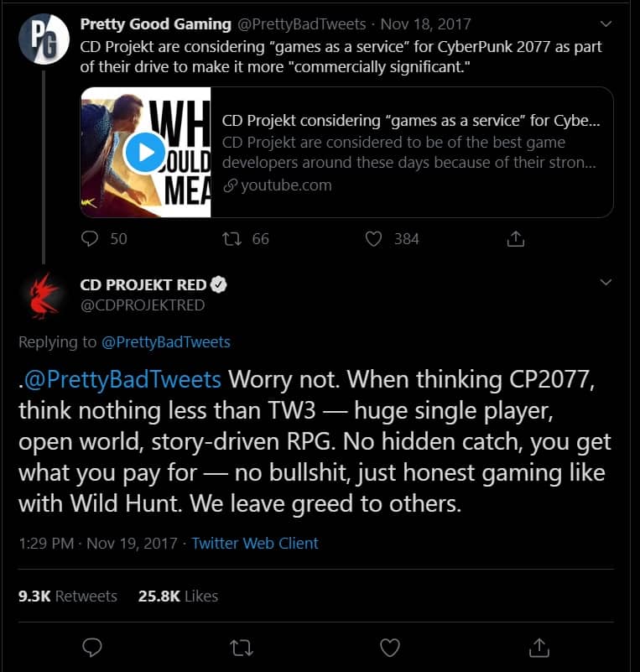Like CD PROJEKT RED's tweet

390,647
